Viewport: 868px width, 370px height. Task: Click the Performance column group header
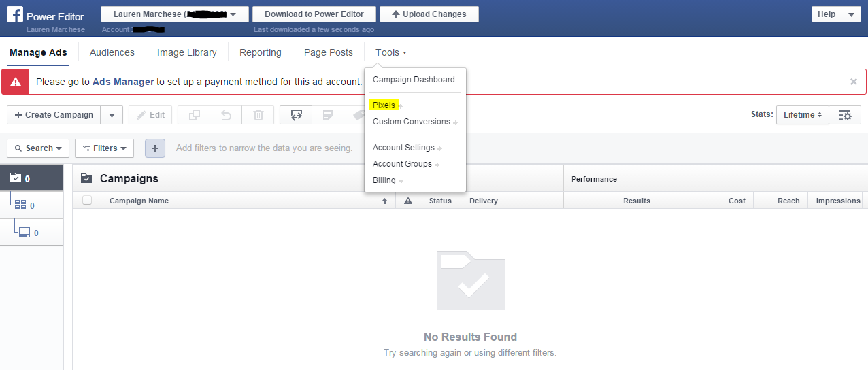[x=594, y=179]
